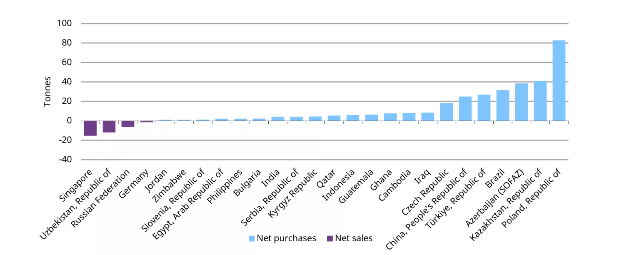Screen dimensions: 644x255
Task: Click the Russian Federation negative bar
Action: click(127, 124)
